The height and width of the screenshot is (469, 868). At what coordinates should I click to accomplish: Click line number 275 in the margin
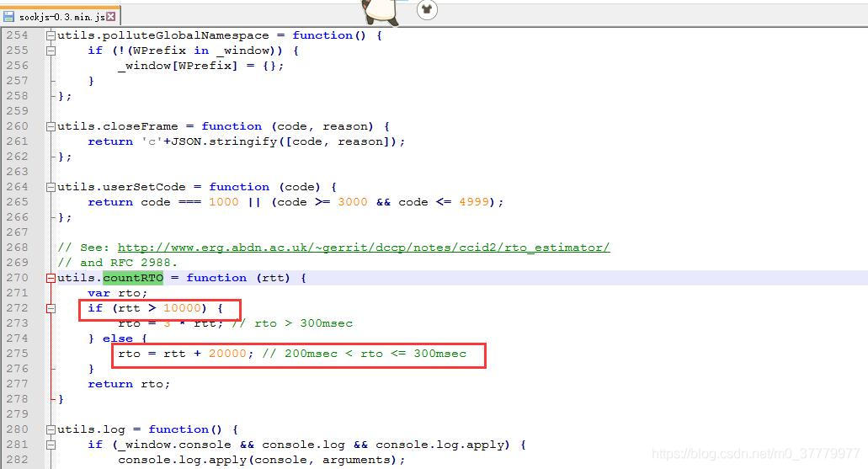(x=17, y=354)
